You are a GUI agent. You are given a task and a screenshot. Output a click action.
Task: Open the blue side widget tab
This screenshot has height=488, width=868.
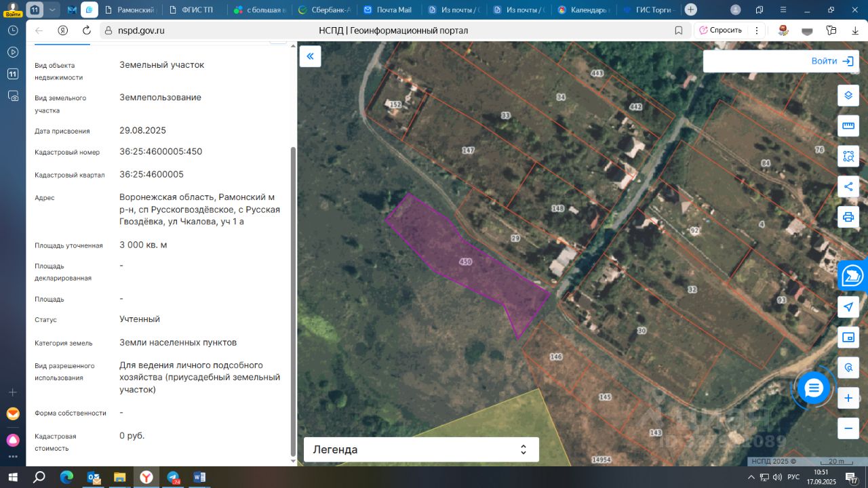pos(852,276)
